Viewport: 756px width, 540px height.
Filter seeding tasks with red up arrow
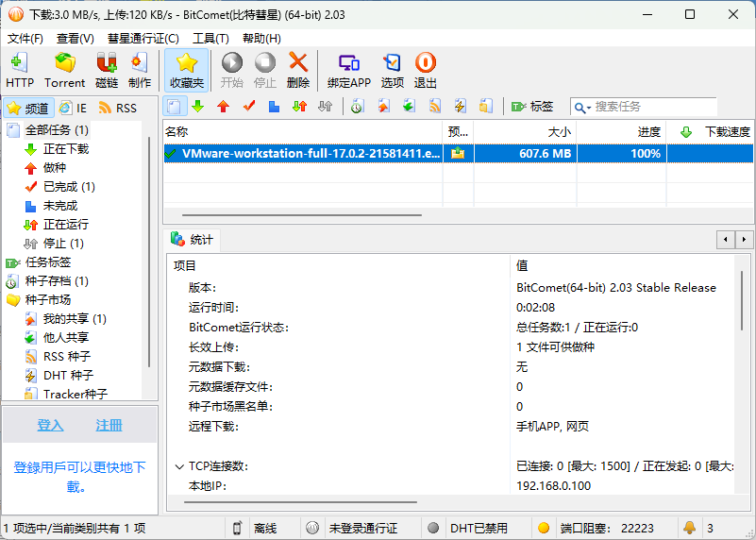[224, 107]
